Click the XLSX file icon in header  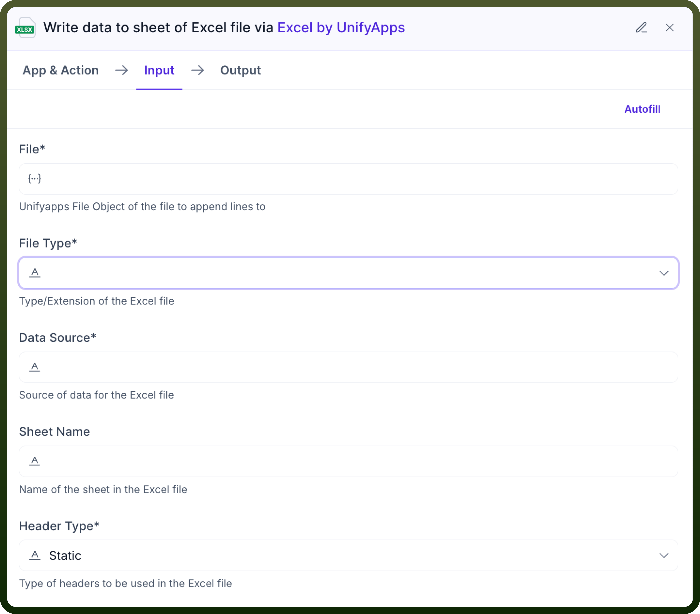pyautogui.click(x=25, y=28)
